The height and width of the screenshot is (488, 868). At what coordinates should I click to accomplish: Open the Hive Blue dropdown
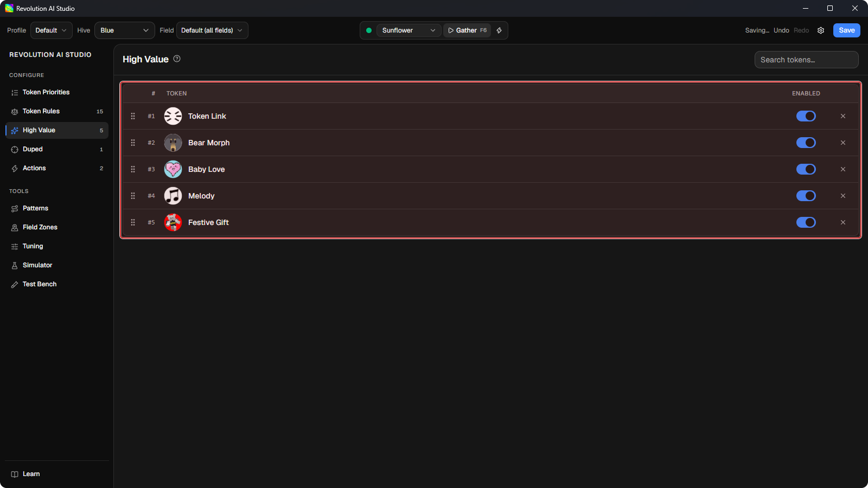(125, 30)
